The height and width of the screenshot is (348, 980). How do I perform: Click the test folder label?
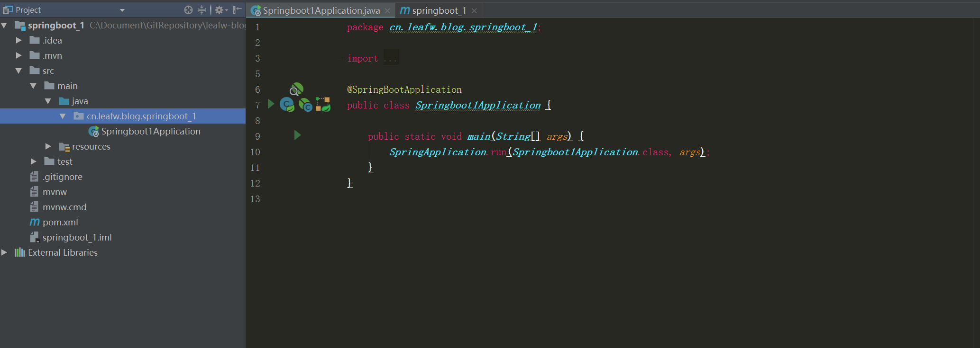[x=65, y=162]
